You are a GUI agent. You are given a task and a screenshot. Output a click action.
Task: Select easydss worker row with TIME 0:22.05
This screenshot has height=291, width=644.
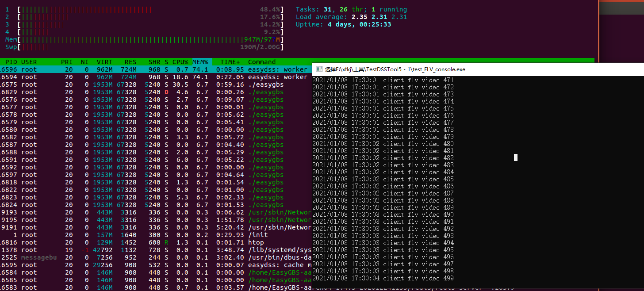point(156,77)
